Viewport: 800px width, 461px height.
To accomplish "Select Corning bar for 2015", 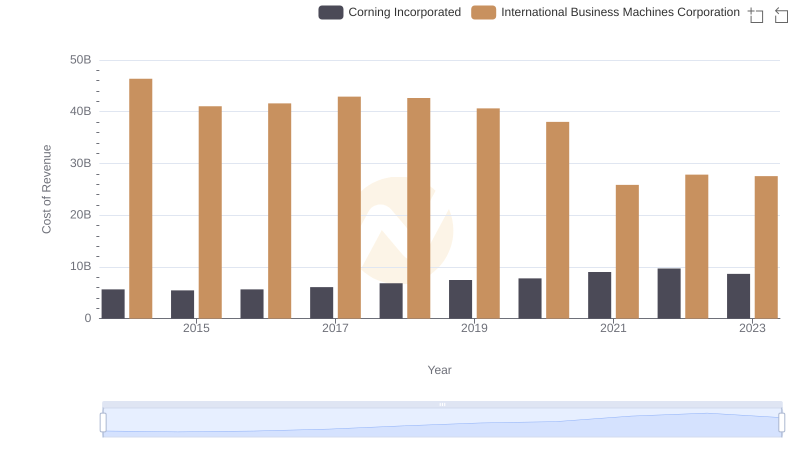I will (182, 304).
